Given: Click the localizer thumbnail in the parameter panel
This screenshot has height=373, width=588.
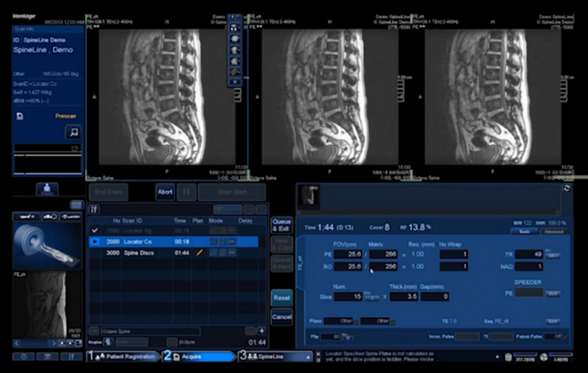Looking at the screenshot, I should click(310, 197).
